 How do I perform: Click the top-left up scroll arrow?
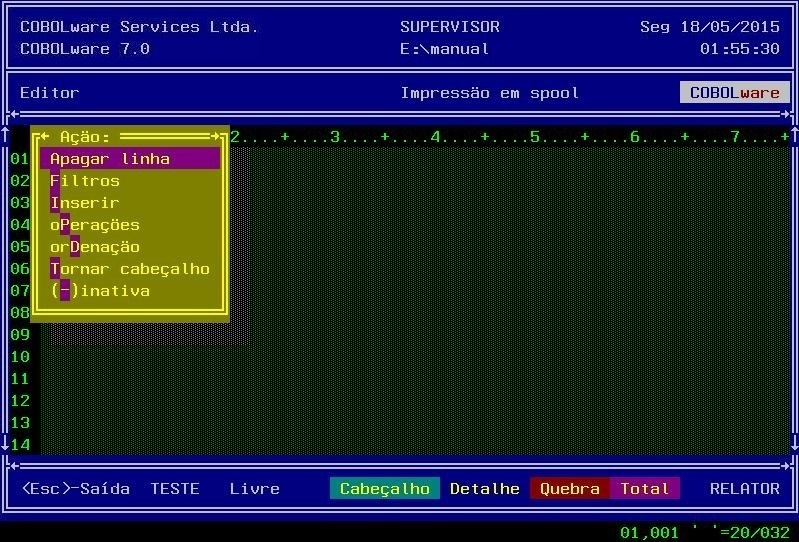(x=5, y=135)
